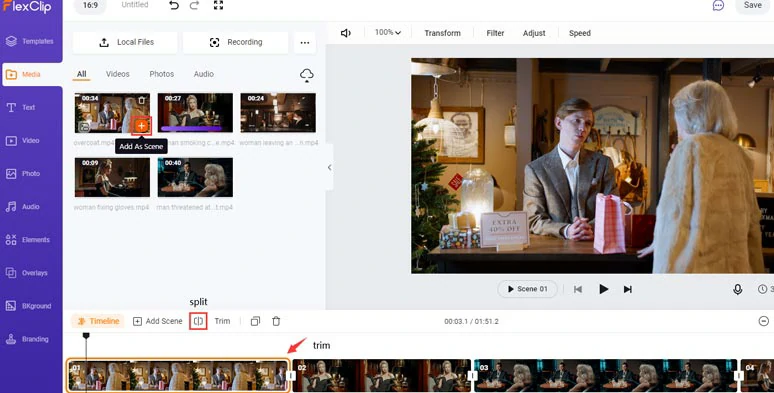Duplicate the selected scene icon
Screen dimensions: 774x393
(x=255, y=321)
